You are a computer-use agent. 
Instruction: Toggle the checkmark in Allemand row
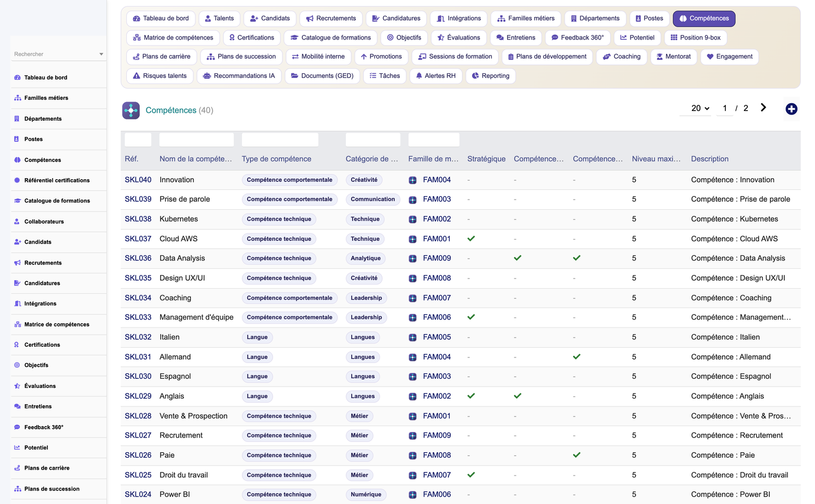click(x=576, y=357)
